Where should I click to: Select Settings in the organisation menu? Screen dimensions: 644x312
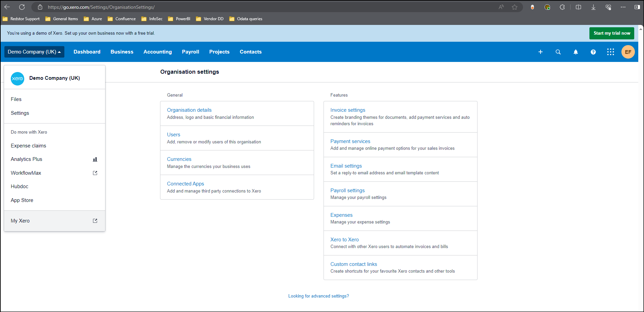tap(55, 113)
